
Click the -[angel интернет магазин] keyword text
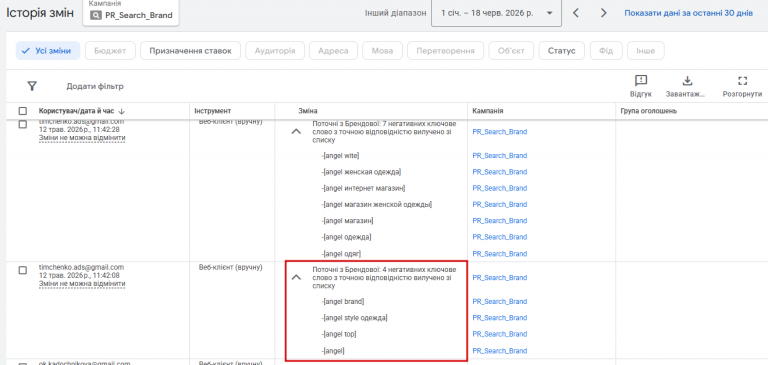point(363,188)
